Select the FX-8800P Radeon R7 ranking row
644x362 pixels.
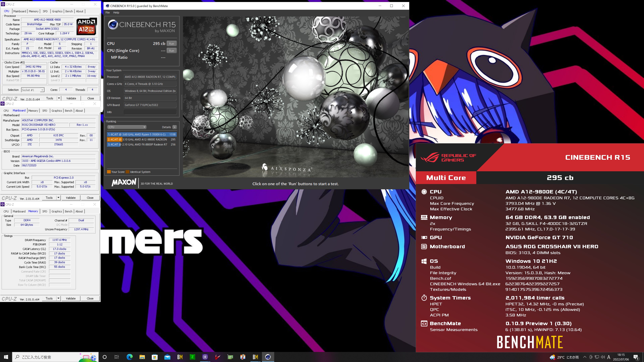(142, 144)
